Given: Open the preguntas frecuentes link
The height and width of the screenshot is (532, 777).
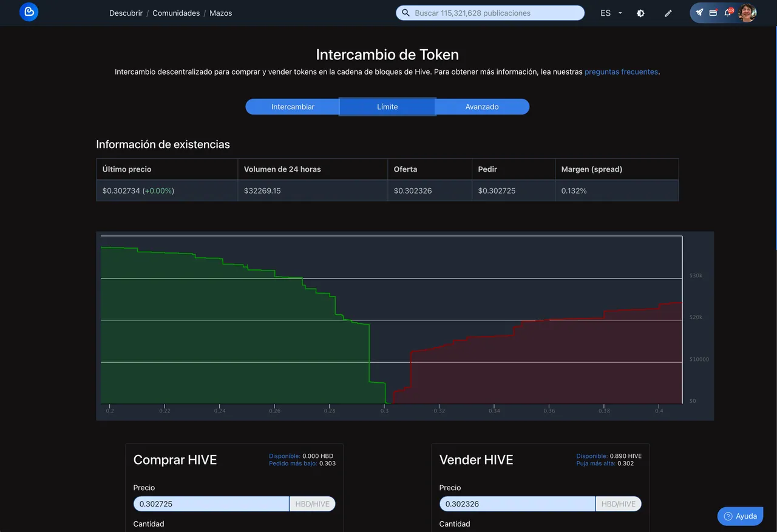Looking at the screenshot, I should click(x=621, y=72).
